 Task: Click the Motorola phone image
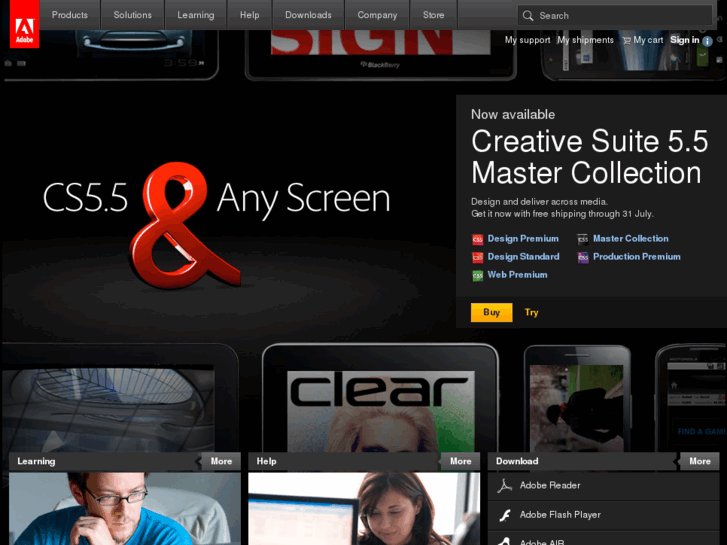691,399
